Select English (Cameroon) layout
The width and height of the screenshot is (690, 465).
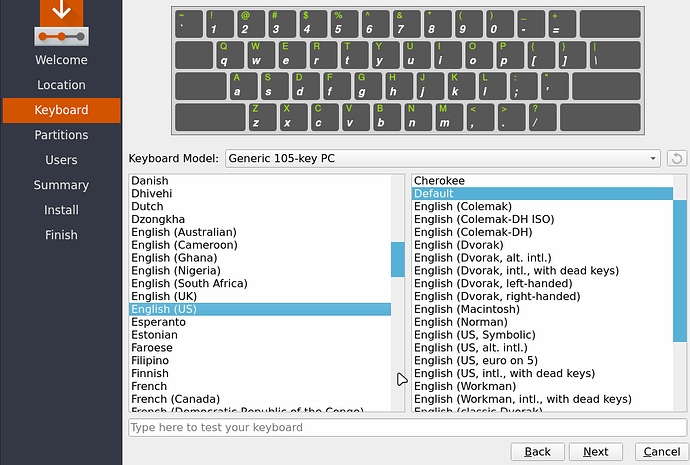point(260,245)
